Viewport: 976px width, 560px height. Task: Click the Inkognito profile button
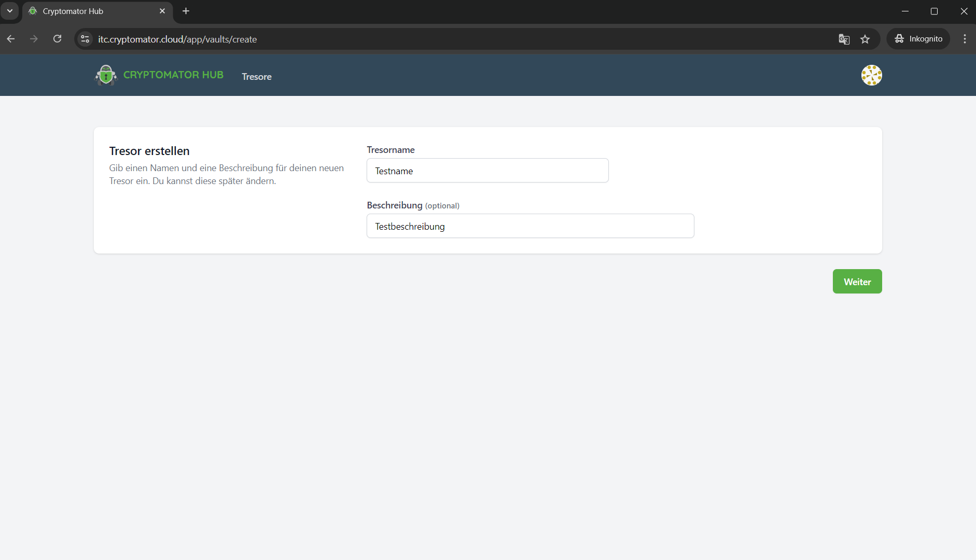pyautogui.click(x=918, y=39)
